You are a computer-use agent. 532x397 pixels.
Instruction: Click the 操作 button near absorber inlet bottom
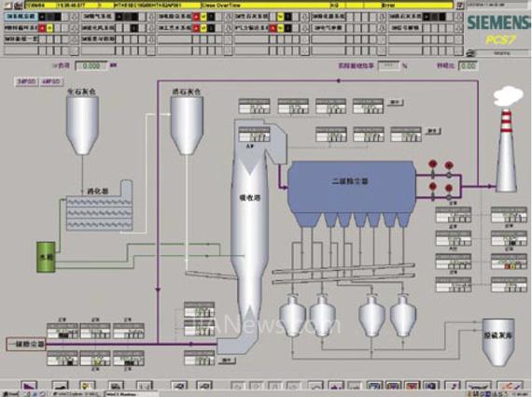(x=227, y=361)
